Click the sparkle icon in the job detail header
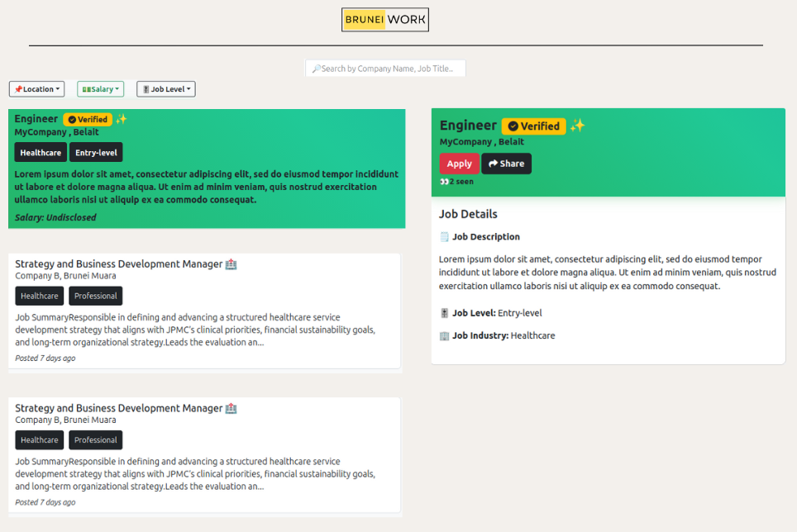Image resolution: width=797 pixels, height=532 pixels. tap(577, 126)
